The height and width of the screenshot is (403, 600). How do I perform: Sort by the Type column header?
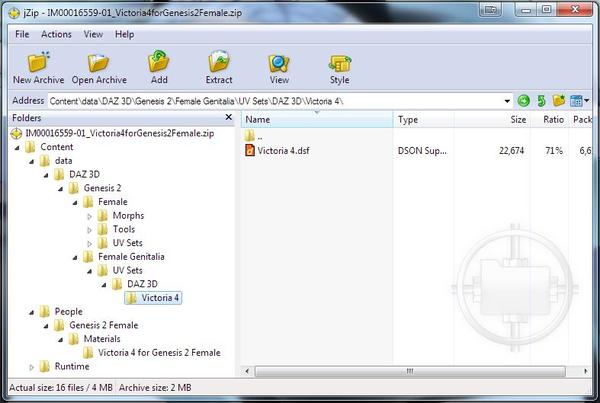[424, 119]
